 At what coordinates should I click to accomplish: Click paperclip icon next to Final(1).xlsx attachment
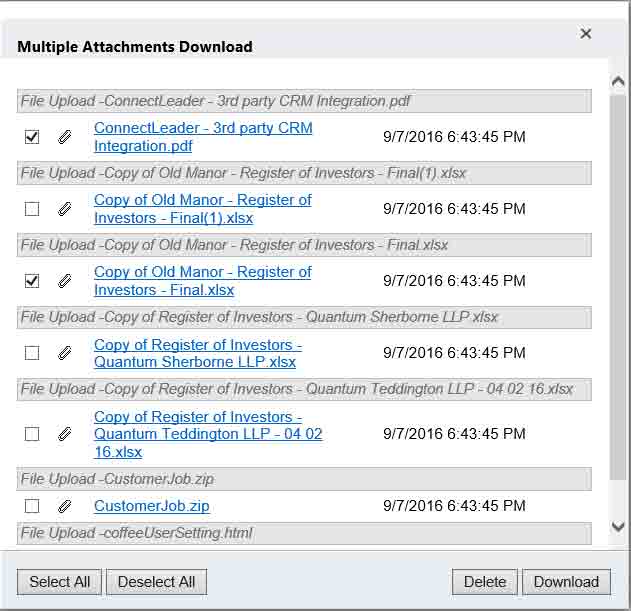point(65,209)
